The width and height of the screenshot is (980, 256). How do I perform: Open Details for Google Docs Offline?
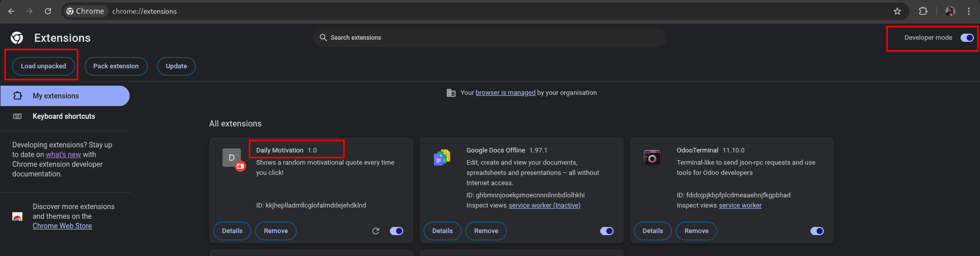[443, 231]
